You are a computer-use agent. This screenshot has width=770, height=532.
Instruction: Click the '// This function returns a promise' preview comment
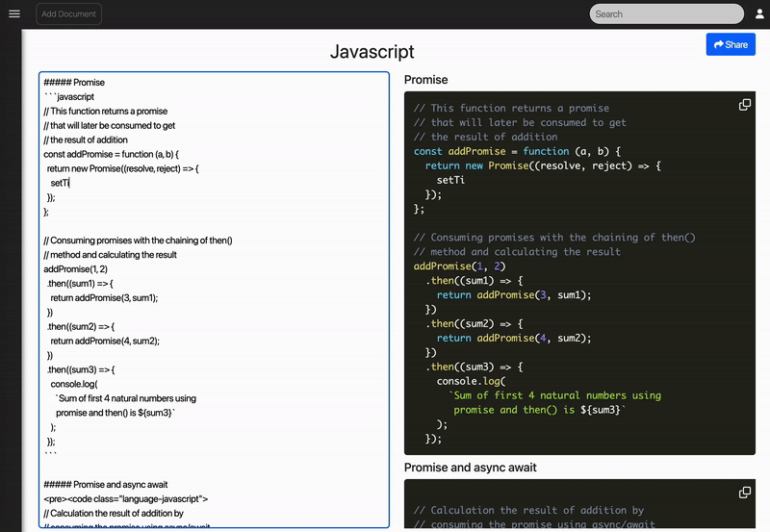(x=511, y=108)
